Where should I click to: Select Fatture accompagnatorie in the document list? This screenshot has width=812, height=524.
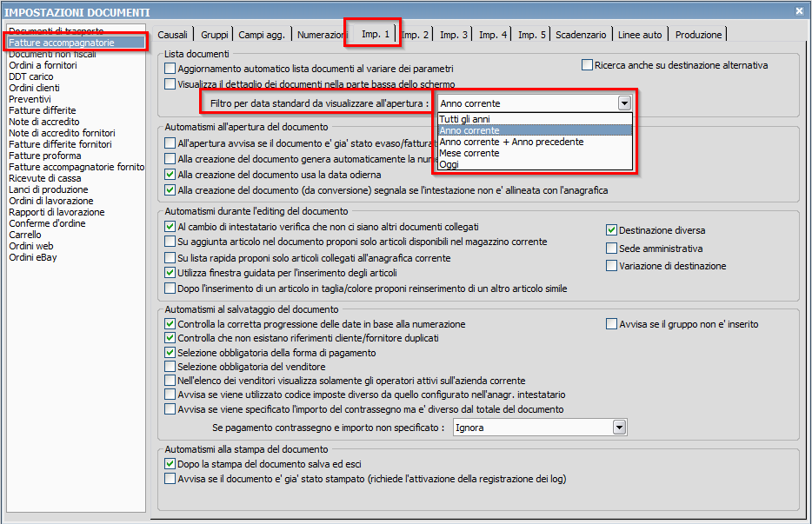tap(77, 43)
